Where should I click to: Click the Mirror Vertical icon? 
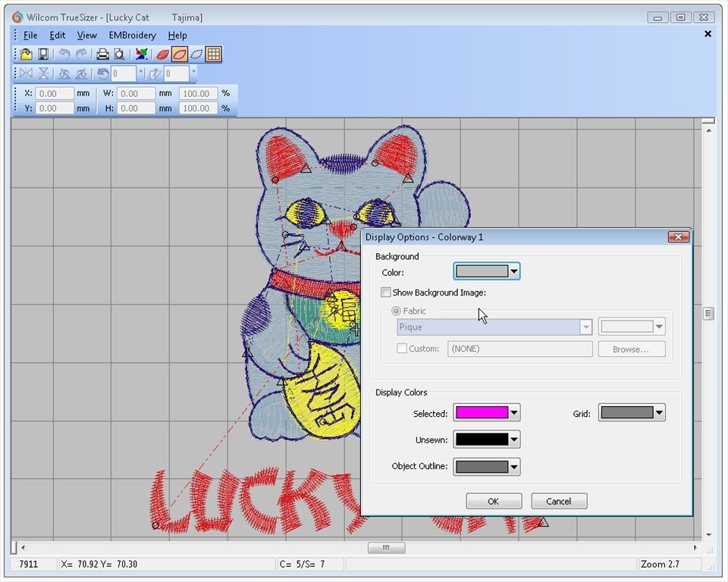coord(43,74)
